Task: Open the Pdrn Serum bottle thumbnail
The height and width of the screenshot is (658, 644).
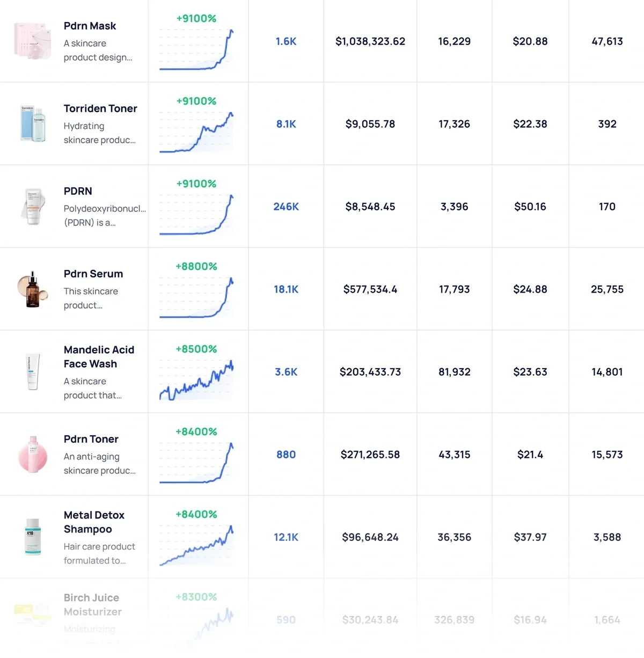Action: (x=33, y=289)
